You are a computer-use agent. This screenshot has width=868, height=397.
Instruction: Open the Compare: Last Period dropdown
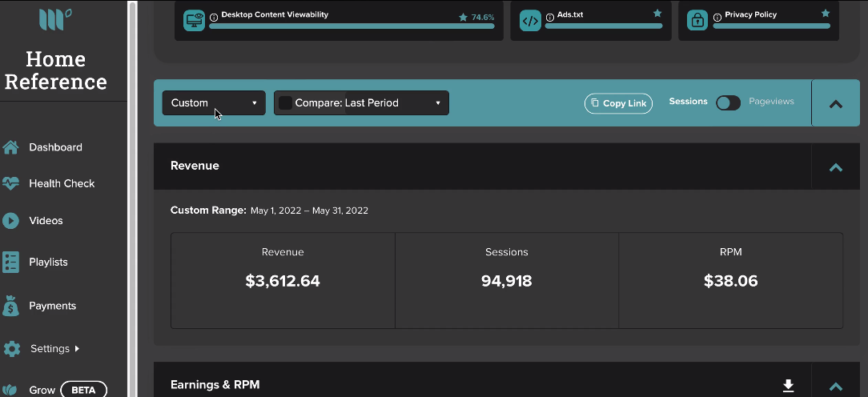coord(361,103)
